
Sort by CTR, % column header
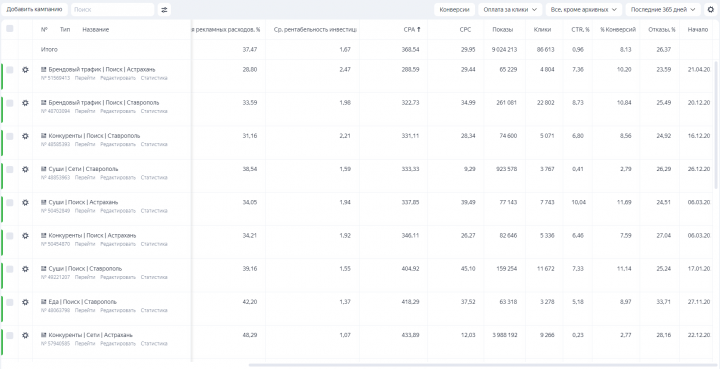581,29
